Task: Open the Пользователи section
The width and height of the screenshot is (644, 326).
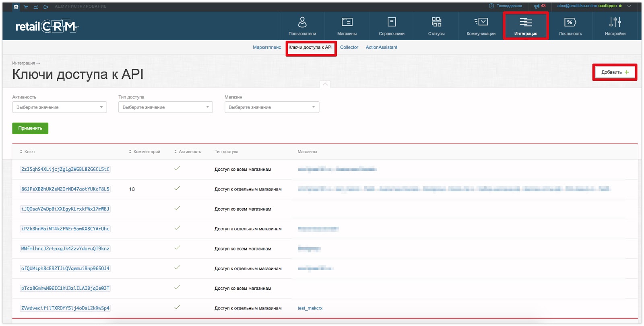Action: 302,26
